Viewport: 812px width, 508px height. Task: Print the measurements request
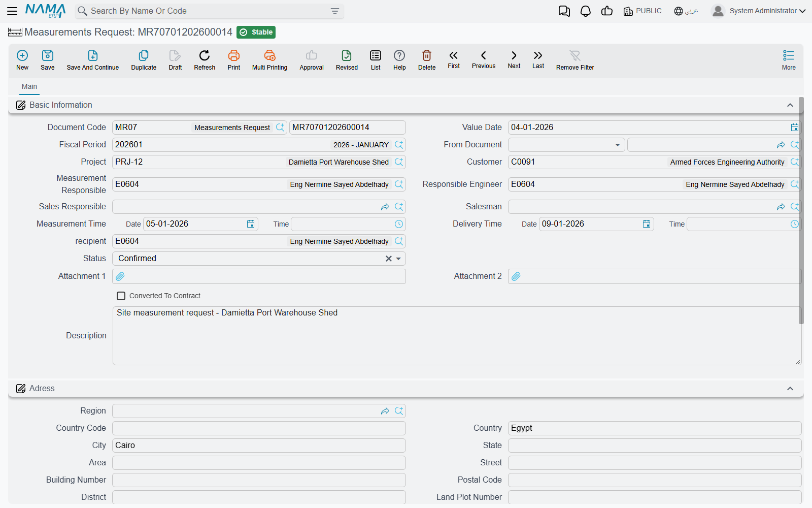(x=234, y=60)
